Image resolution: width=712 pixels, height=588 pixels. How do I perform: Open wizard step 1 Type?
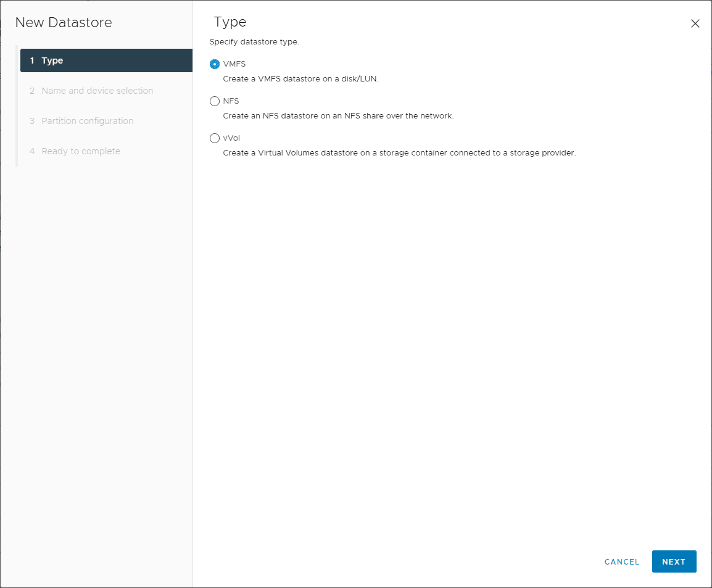[x=106, y=60]
